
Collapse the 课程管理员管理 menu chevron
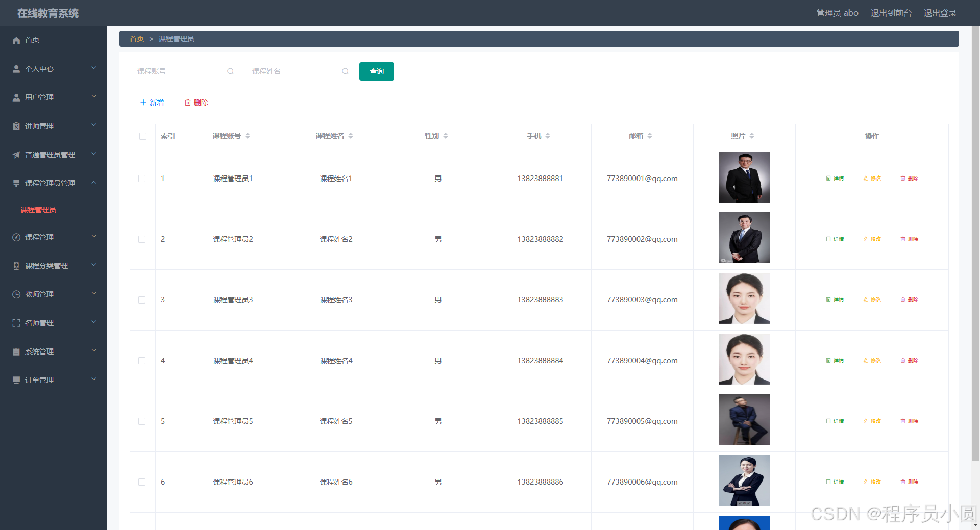point(94,182)
